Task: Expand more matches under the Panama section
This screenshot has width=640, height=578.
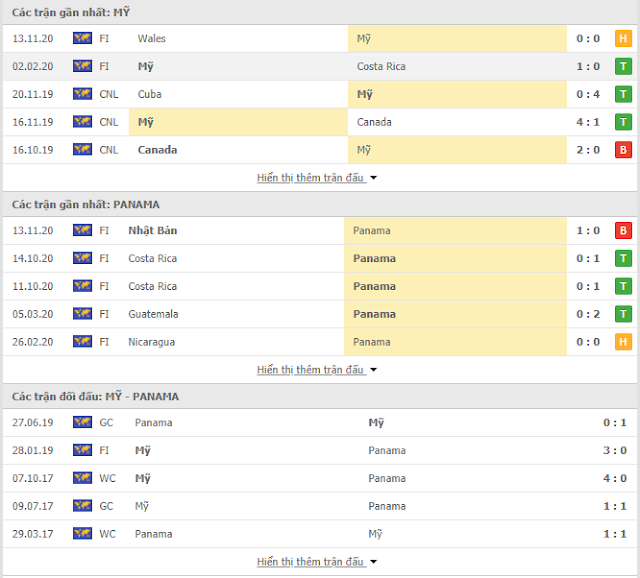Action: (x=317, y=370)
